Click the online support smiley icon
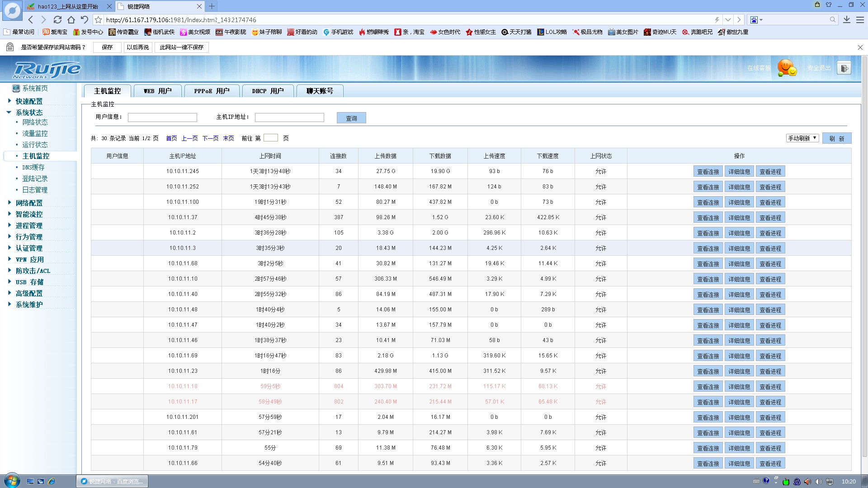The width and height of the screenshot is (868, 488). pos(787,68)
